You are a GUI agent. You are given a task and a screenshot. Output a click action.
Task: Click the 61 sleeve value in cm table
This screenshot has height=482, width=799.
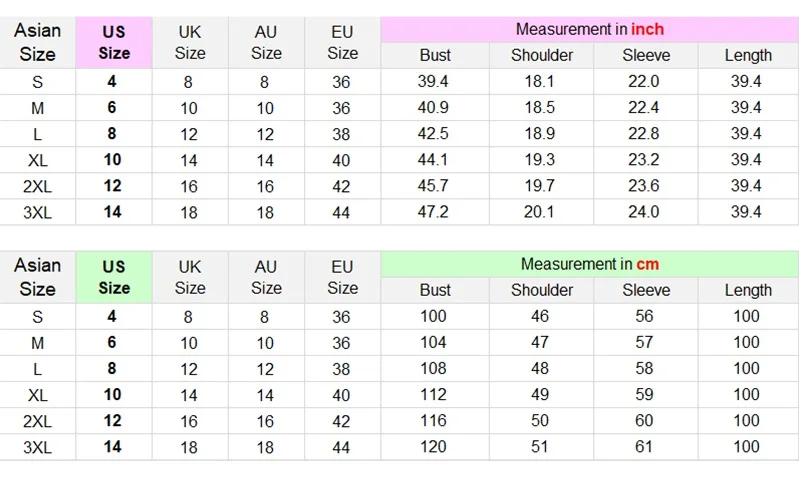coord(646,447)
